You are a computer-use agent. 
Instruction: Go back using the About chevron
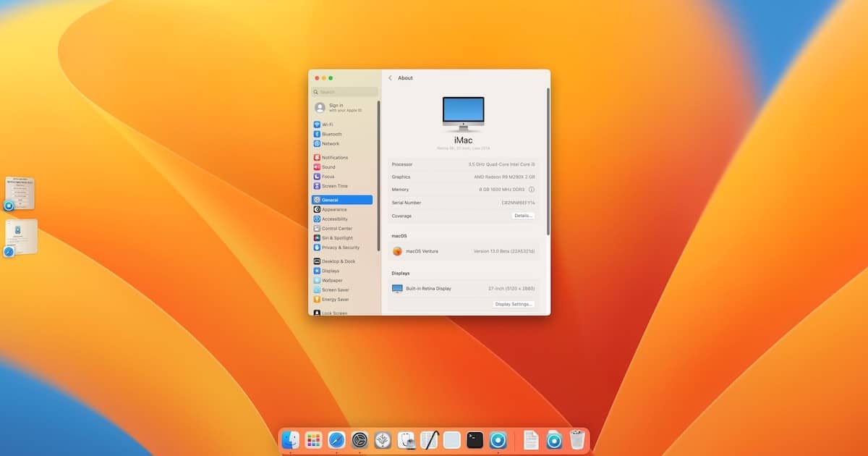pos(391,78)
